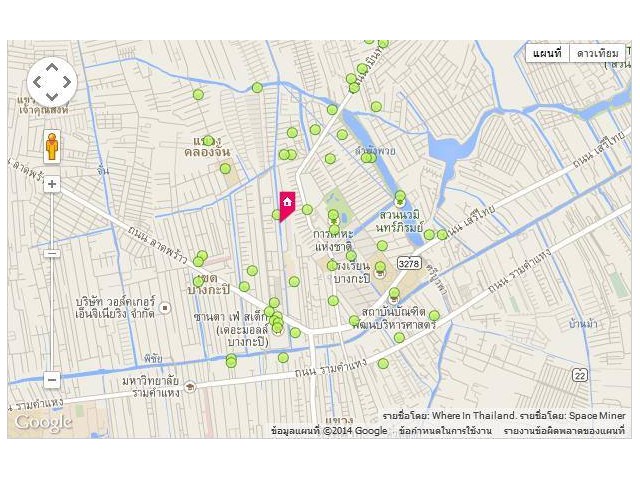Image resolution: width=640 pixels, height=480 pixels.
Task: Click the green marker on สวนนวมินทร์ภิรมย์ park
Action: pos(400,196)
